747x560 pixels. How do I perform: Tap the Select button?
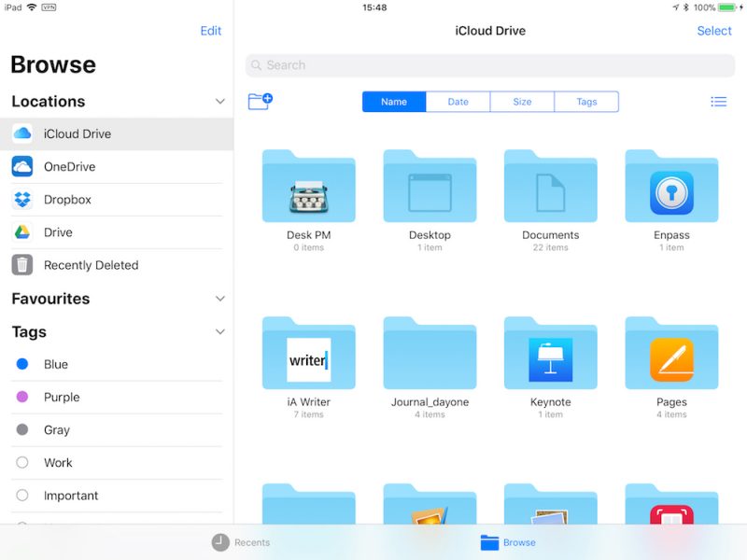714,30
